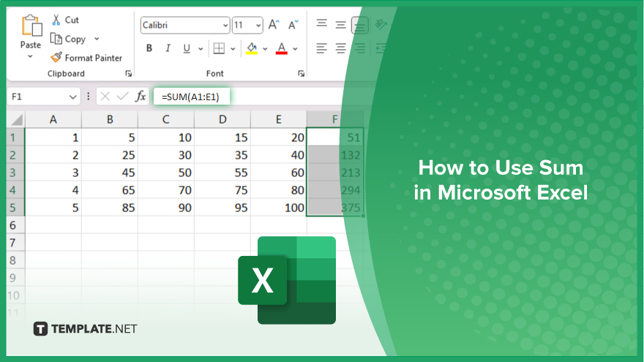The image size is (644, 362).
Task: Toggle Italic formatting
Action: [168, 48]
